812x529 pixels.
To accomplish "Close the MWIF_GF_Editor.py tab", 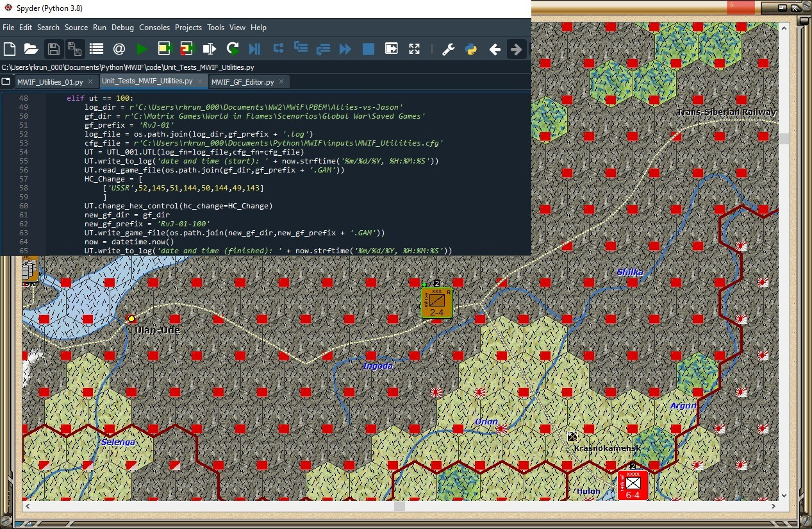I will point(281,82).
